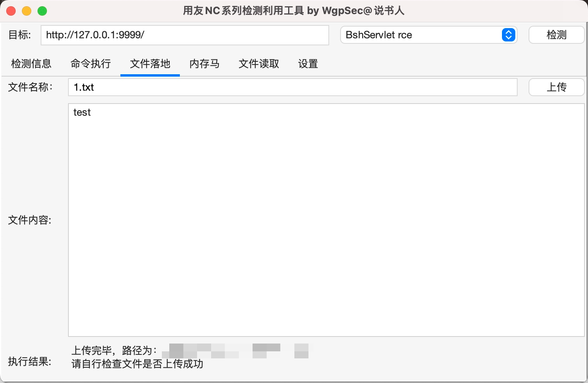This screenshot has width=588, height=383.
Task: Switch to the 检测信息 tab
Action: (31, 64)
